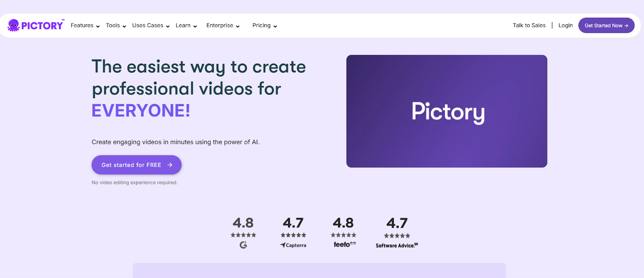Screen dimensions: 644x278
Task: Click the arrow in Get started for FREE
Action: point(170,165)
